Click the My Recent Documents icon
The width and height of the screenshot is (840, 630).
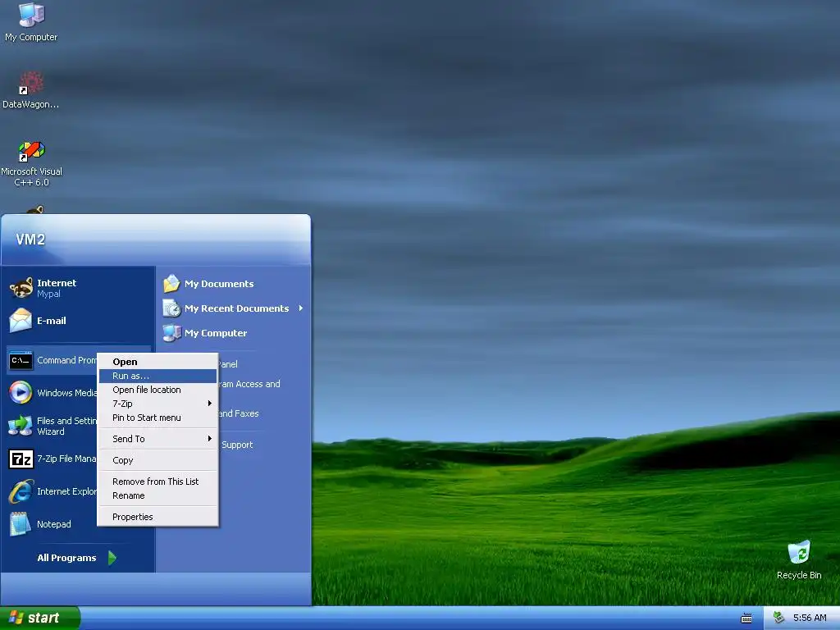click(171, 308)
